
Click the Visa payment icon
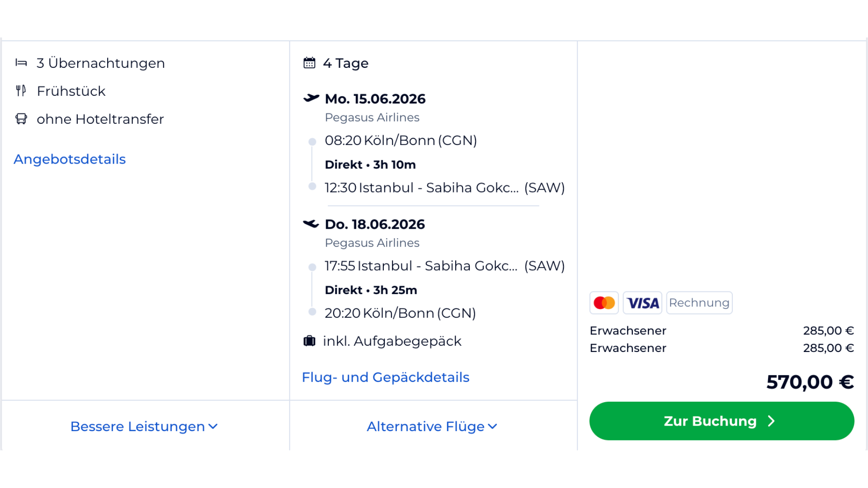tap(642, 303)
